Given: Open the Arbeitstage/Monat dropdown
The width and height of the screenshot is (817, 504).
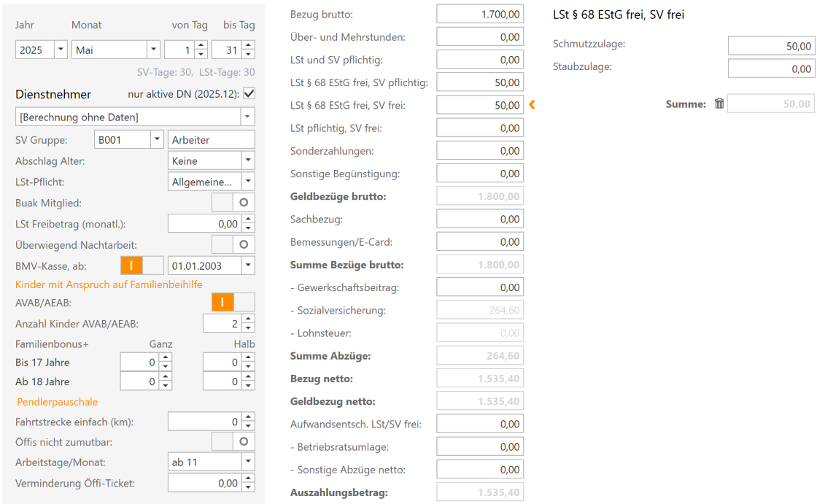Looking at the screenshot, I should click(247, 462).
